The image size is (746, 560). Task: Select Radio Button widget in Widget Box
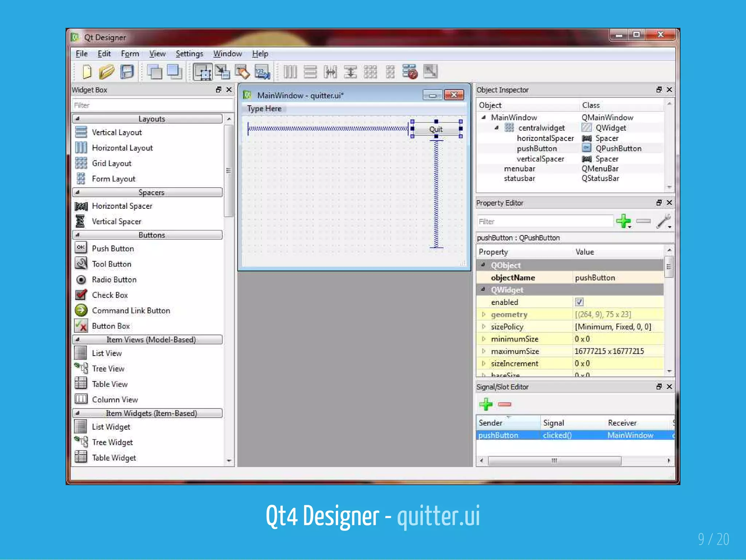[x=114, y=279]
